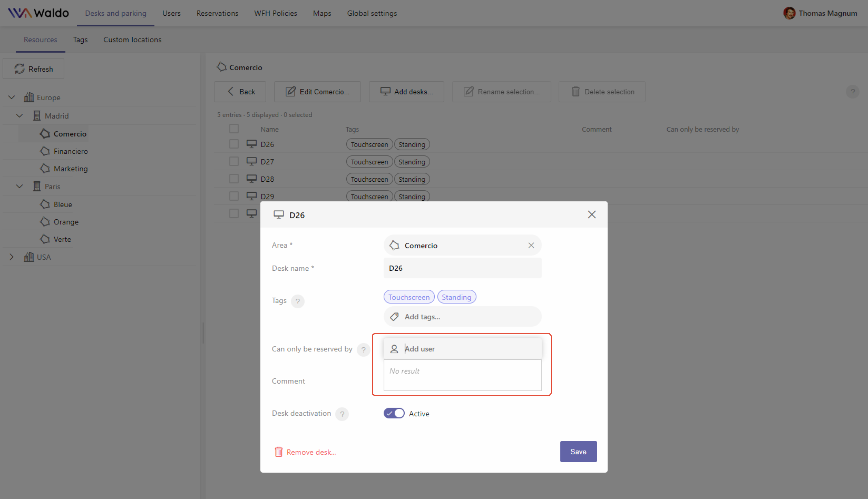The height and width of the screenshot is (499, 868).
Task: Expand the USA tree node
Action: click(x=12, y=257)
